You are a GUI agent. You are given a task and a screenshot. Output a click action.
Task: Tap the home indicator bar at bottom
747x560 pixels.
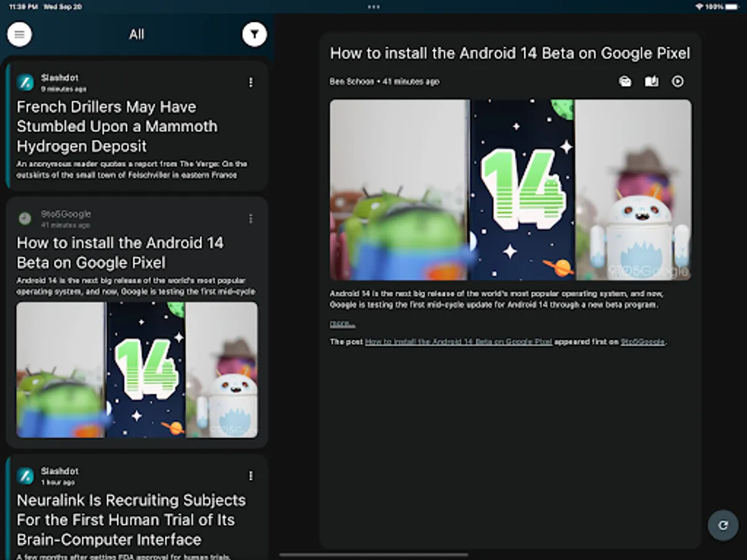click(x=374, y=554)
